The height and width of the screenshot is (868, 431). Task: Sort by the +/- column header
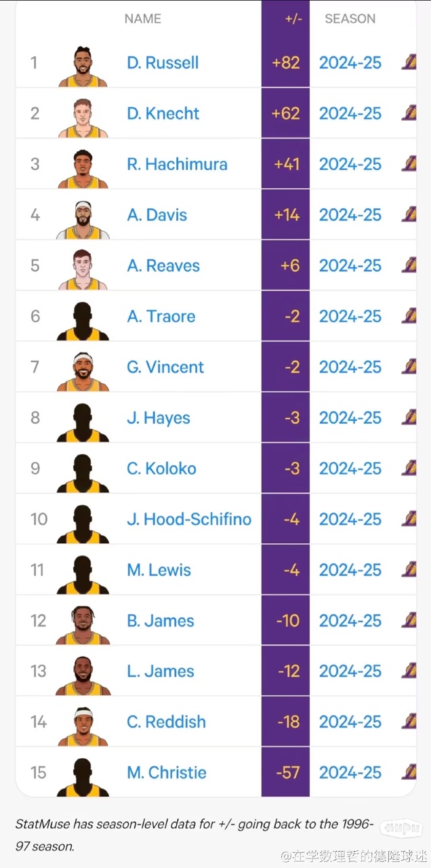[293, 19]
